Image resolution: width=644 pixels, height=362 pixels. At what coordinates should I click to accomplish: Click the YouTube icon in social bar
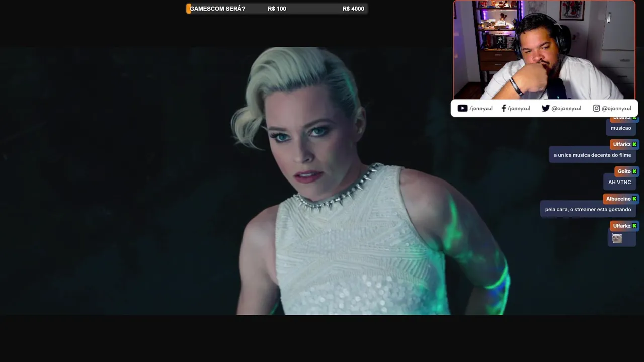tap(462, 108)
